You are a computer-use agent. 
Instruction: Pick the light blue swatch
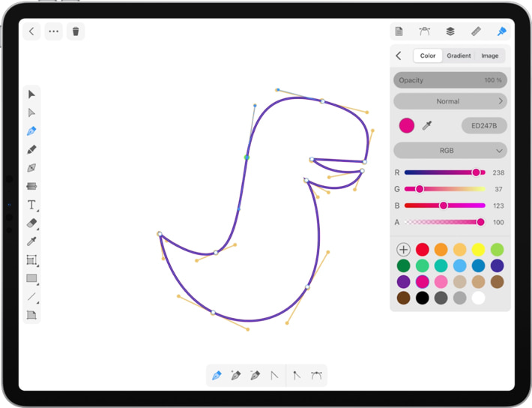click(x=459, y=265)
